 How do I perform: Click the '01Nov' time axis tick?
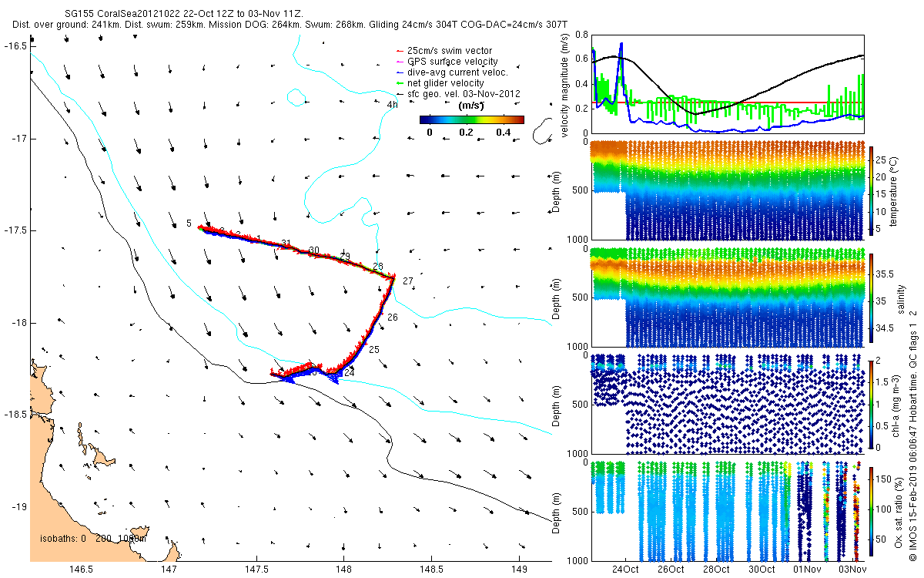coord(808,569)
